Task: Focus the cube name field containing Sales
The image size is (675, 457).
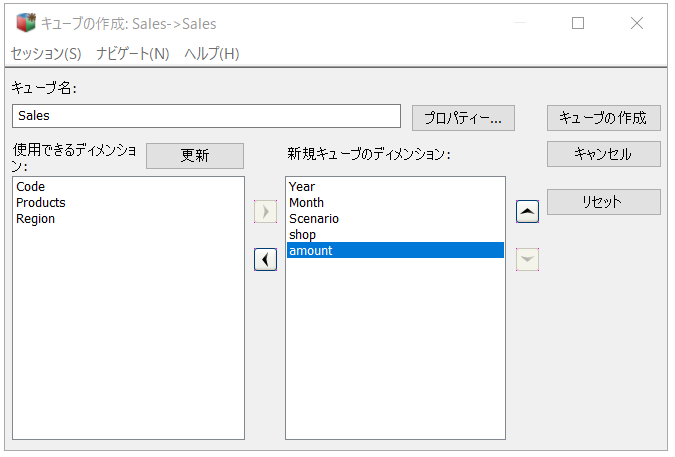Action: click(x=207, y=116)
